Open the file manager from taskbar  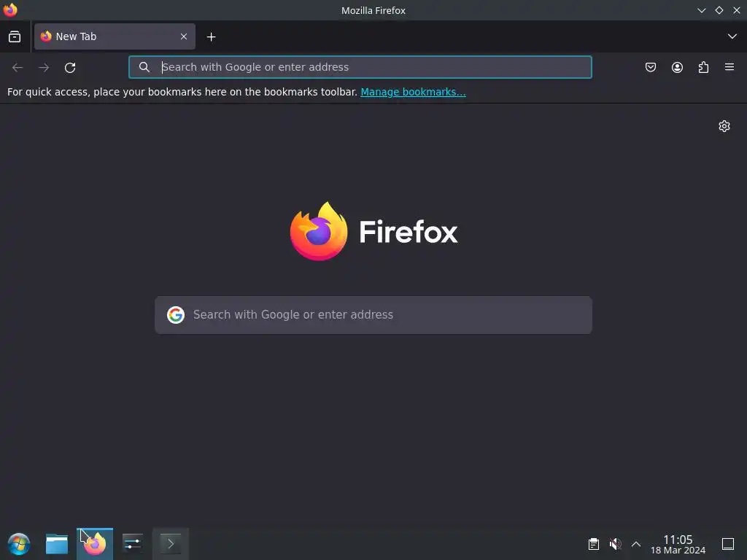pos(57,544)
